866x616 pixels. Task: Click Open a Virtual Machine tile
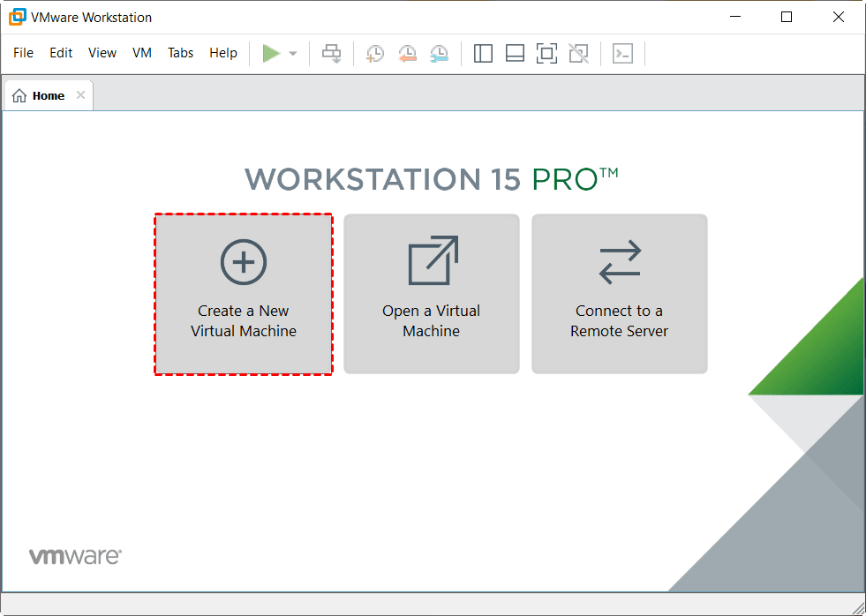pyautogui.click(x=432, y=294)
